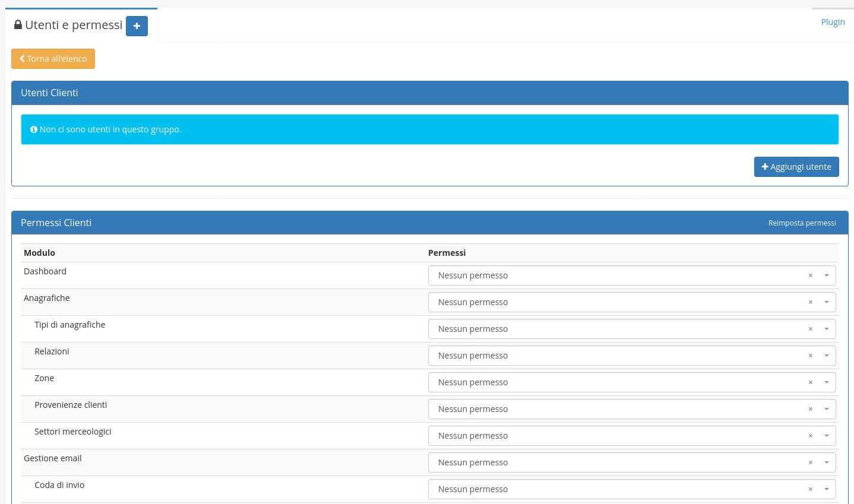Click the Reimposta permessi link
This screenshot has height=504, width=854.
coord(802,223)
